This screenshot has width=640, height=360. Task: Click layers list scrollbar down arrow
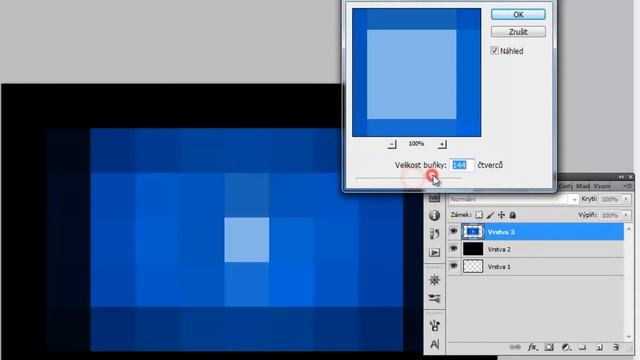(629, 336)
